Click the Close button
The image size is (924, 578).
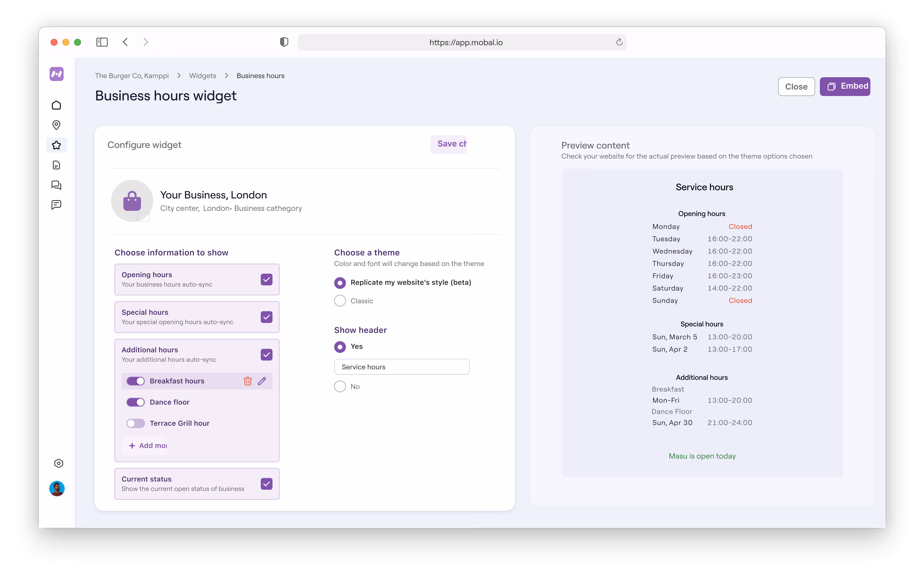pyautogui.click(x=796, y=87)
